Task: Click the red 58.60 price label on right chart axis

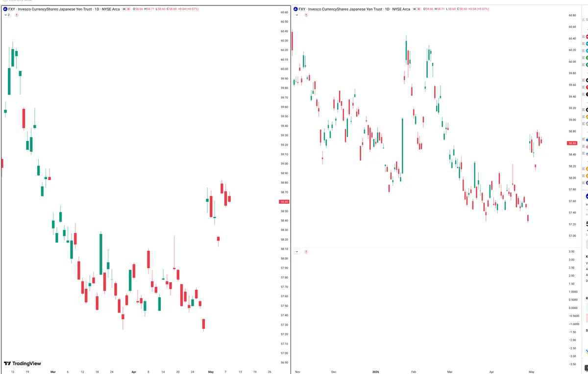Action: pyautogui.click(x=572, y=143)
